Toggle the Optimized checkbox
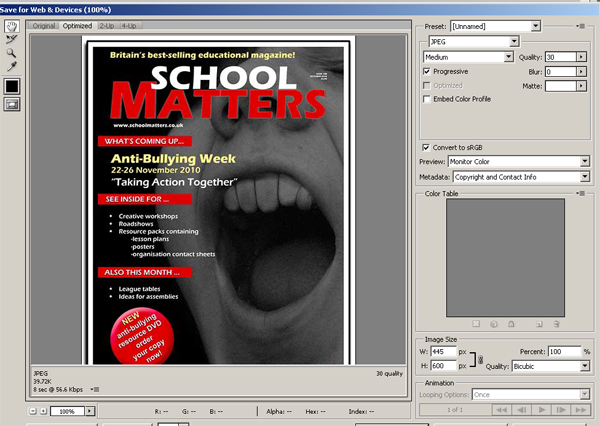Viewport: 600px width, 426px height. pyautogui.click(x=427, y=85)
